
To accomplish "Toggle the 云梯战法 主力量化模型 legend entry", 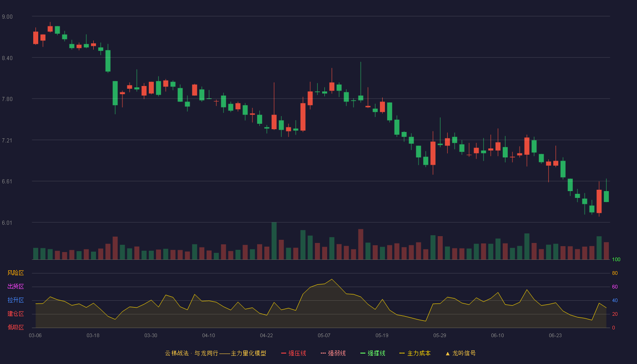I will pos(215,353).
